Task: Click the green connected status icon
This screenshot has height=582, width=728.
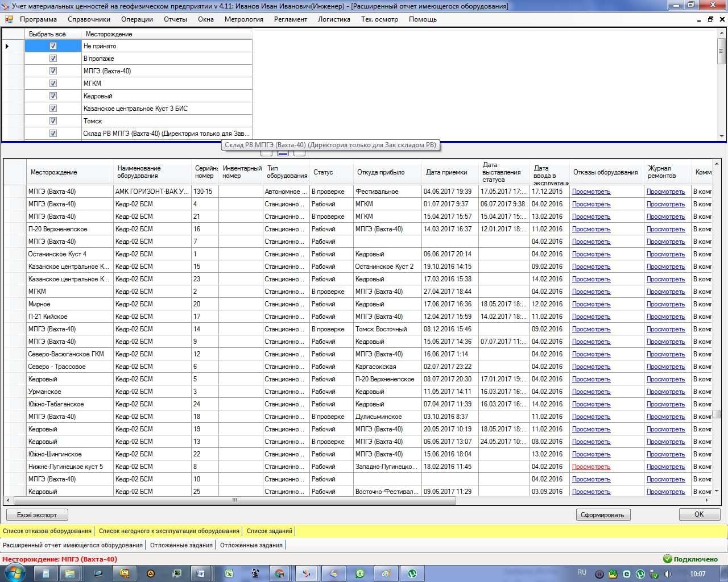Action: click(668, 559)
